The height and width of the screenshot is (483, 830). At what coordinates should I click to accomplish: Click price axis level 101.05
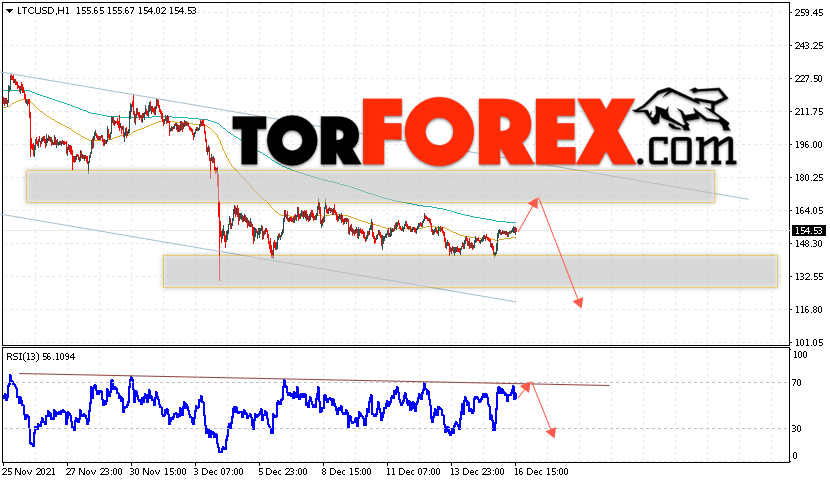808,342
